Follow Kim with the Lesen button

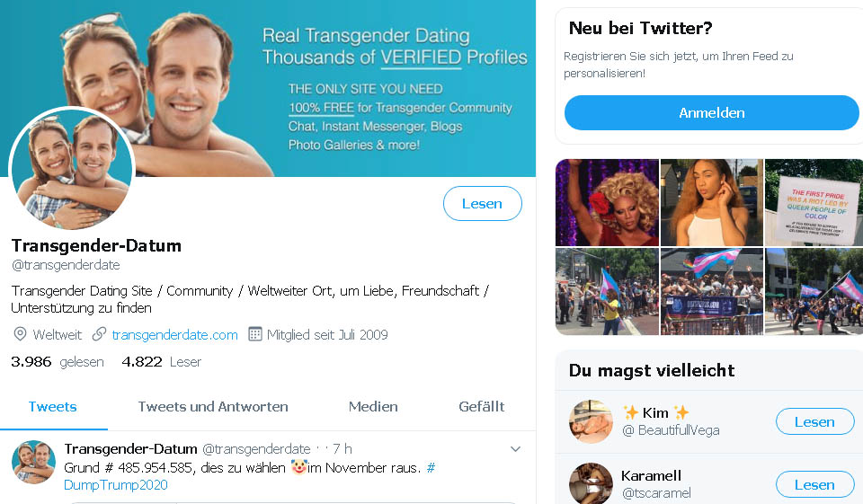(814, 421)
